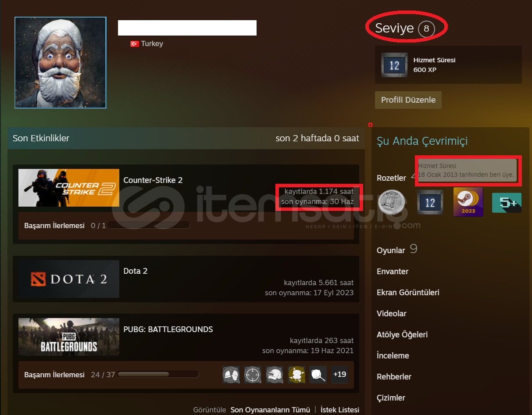This screenshot has height=415, width=532.
Task: Go to İnceleme
Action: (x=393, y=356)
